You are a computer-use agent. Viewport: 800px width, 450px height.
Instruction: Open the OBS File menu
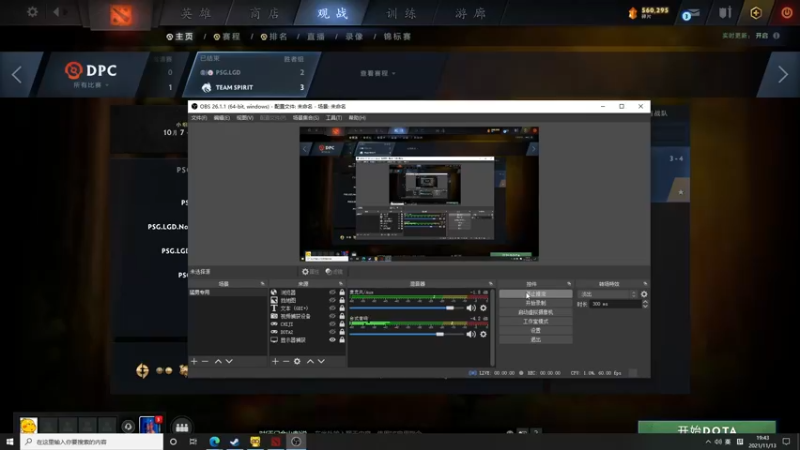click(198, 118)
